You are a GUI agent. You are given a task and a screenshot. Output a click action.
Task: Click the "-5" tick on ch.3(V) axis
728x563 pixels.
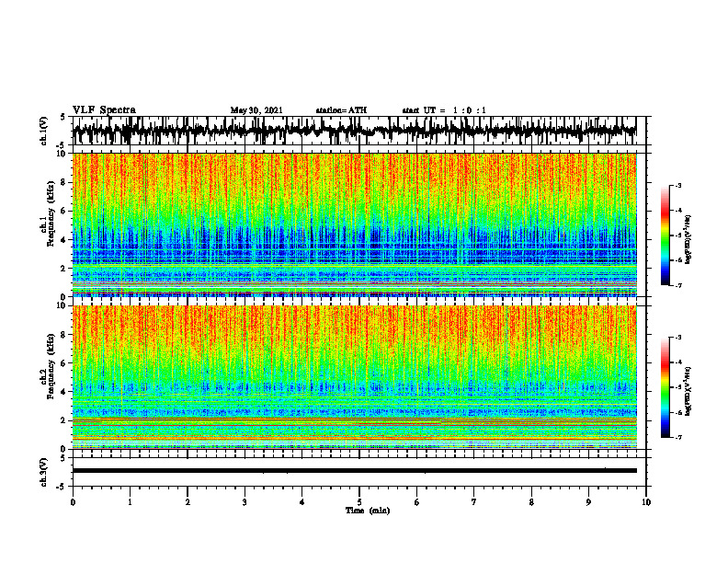click(x=62, y=487)
